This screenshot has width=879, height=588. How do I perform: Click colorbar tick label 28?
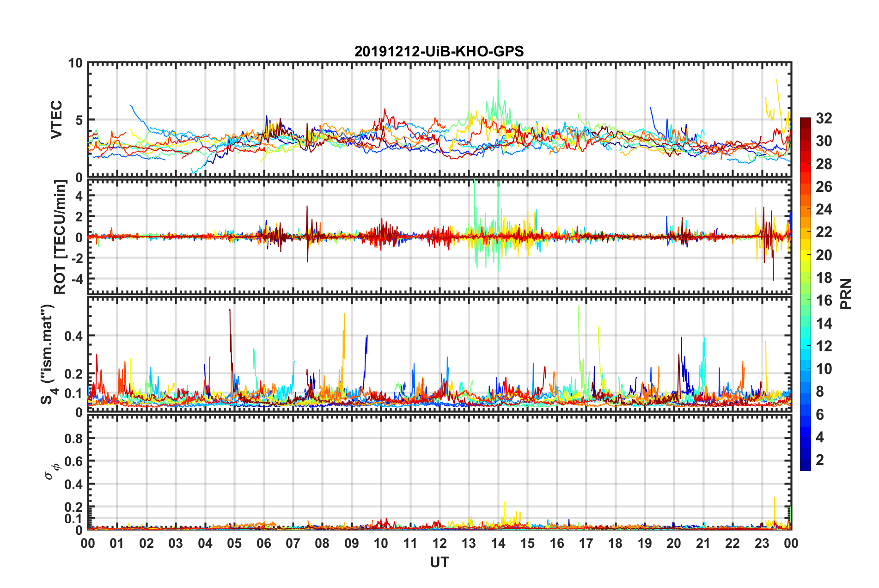[x=824, y=164]
